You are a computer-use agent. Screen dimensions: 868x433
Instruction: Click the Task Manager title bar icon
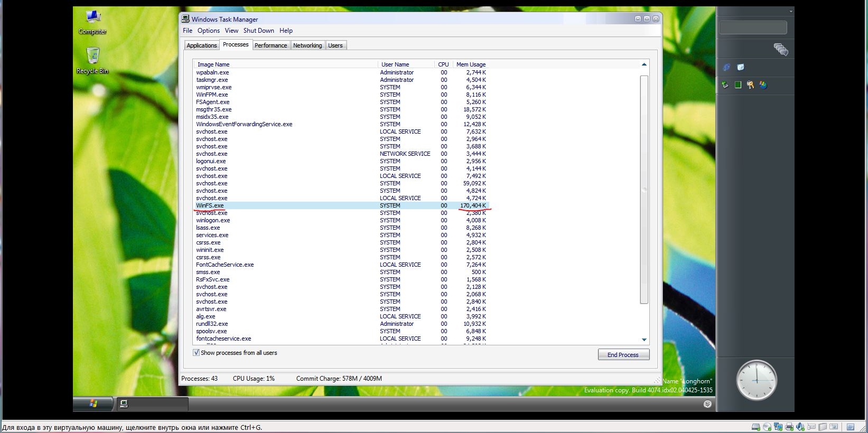pyautogui.click(x=185, y=18)
